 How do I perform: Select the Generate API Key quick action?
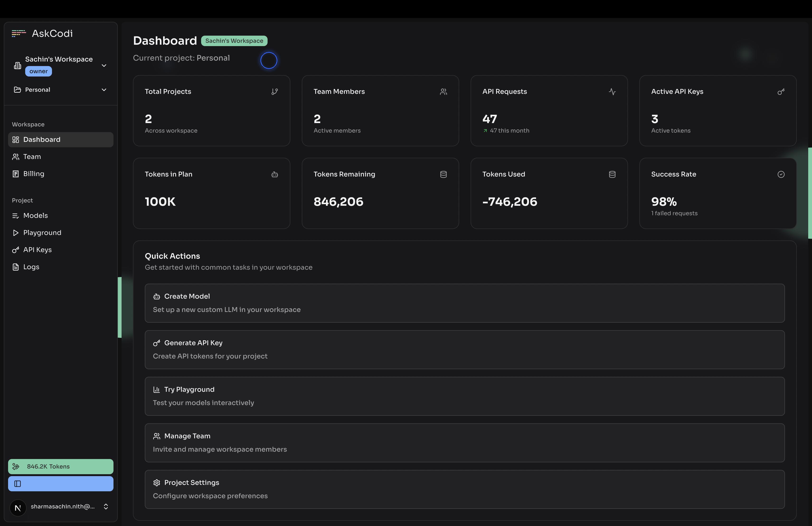[464, 349]
